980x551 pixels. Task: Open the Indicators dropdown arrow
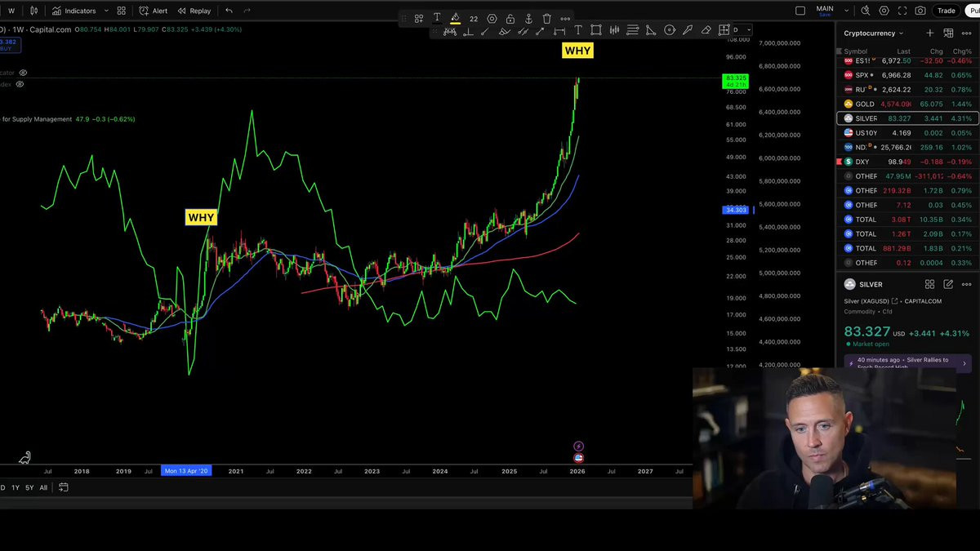tap(106, 11)
